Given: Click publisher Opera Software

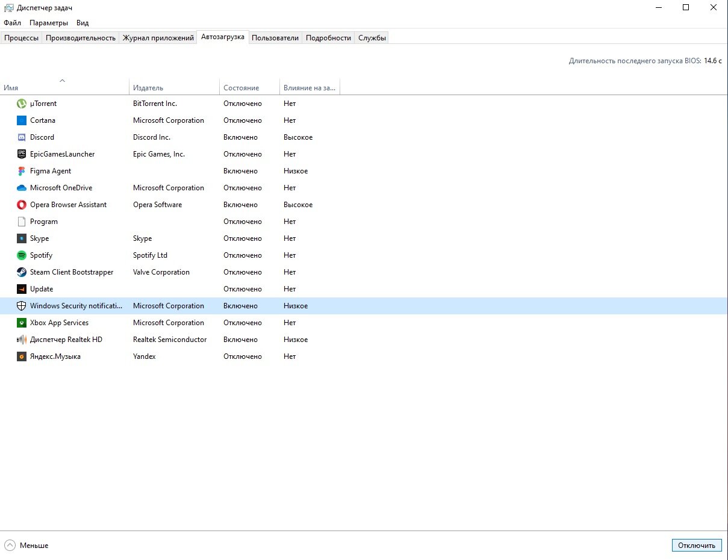Looking at the screenshot, I should (x=157, y=205).
